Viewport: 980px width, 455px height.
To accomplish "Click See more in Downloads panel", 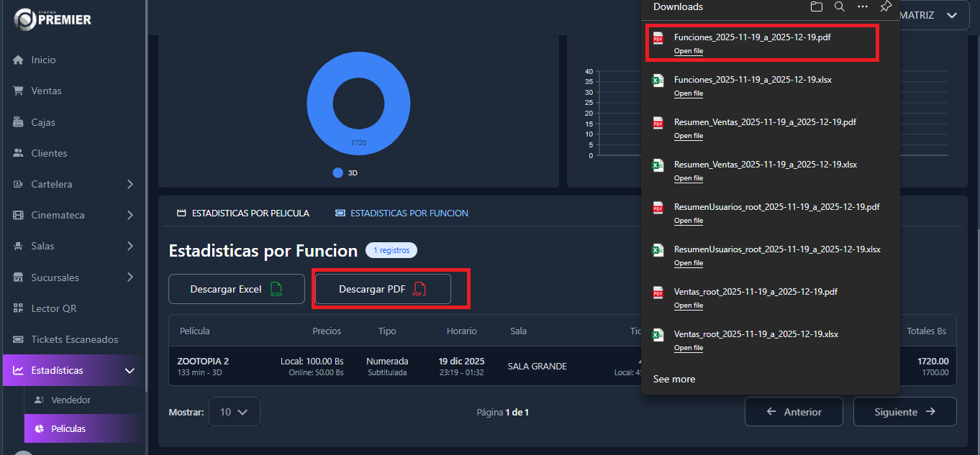I will pyautogui.click(x=674, y=379).
